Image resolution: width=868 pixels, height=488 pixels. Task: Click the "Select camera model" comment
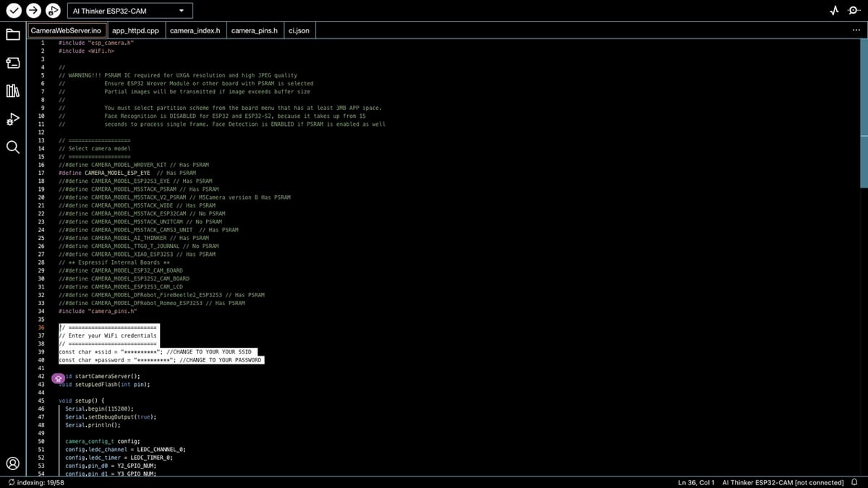pos(94,148)
